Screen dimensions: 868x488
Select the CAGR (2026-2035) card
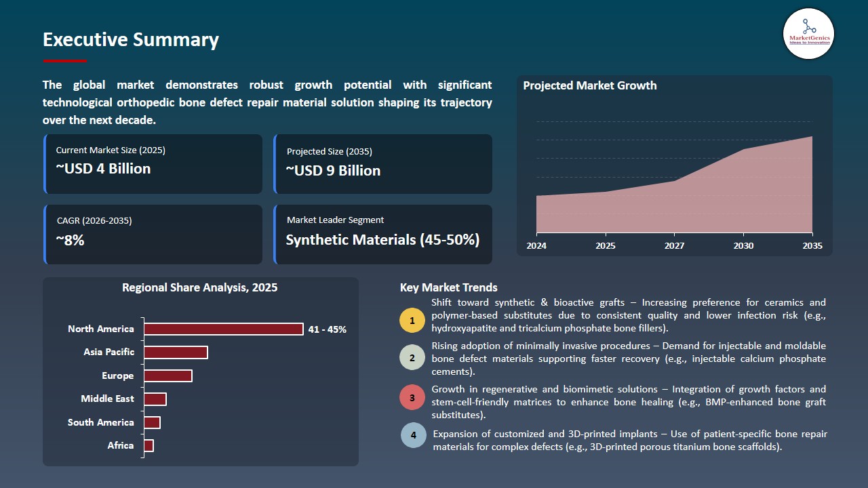click(153, 234)
